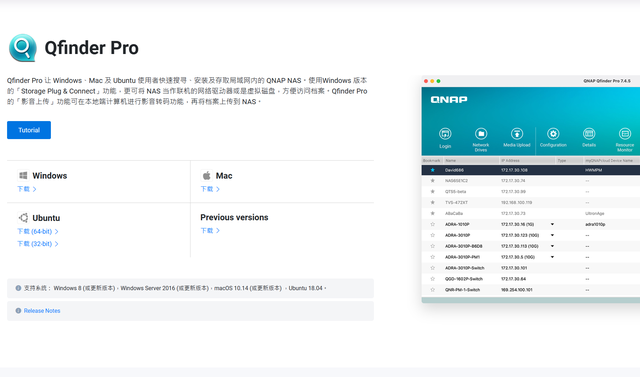Click the myQNAPcloud Device Name column header

click(x=611, y=161)
